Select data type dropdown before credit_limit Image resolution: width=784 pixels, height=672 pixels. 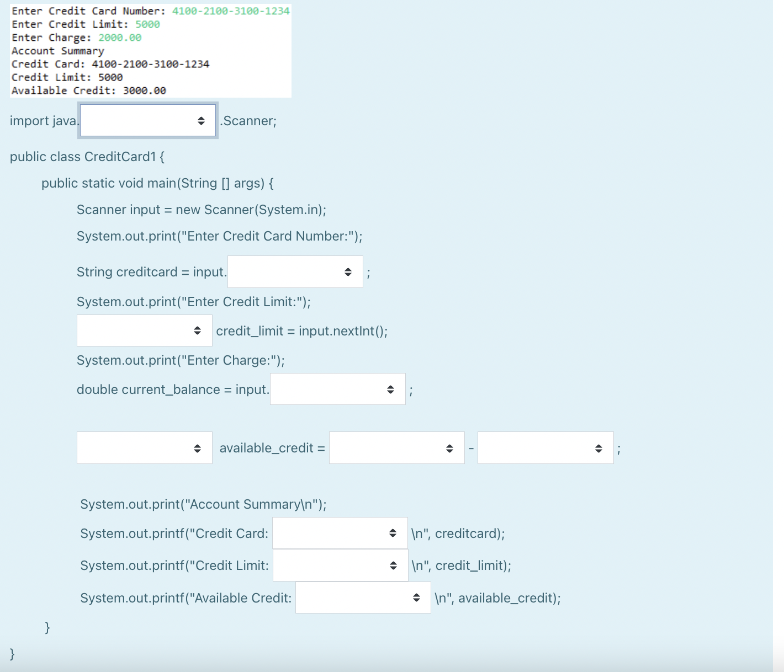pyautogui.click(x=145, y=330)
